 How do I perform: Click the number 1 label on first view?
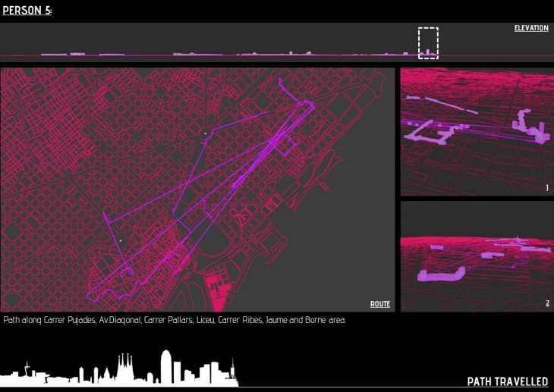point(546,187)
